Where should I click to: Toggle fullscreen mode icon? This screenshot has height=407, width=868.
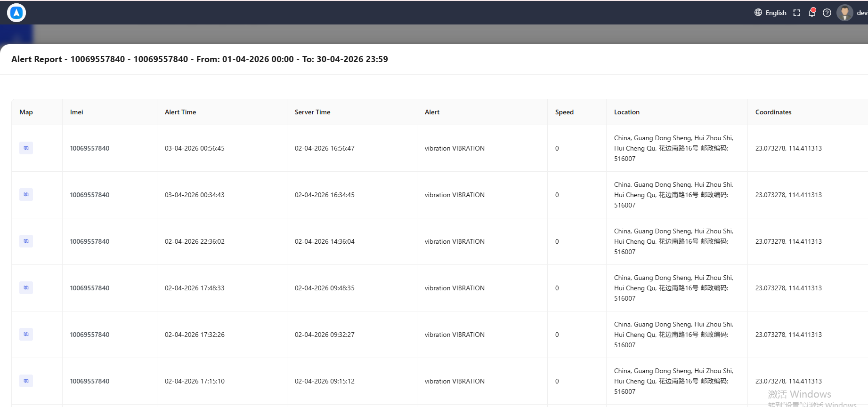[797, 13]
